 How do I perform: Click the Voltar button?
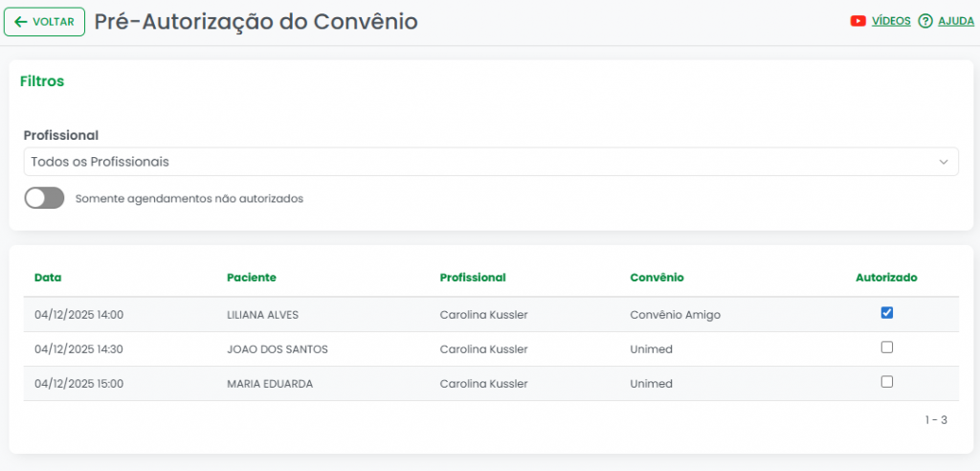point(44,22)
